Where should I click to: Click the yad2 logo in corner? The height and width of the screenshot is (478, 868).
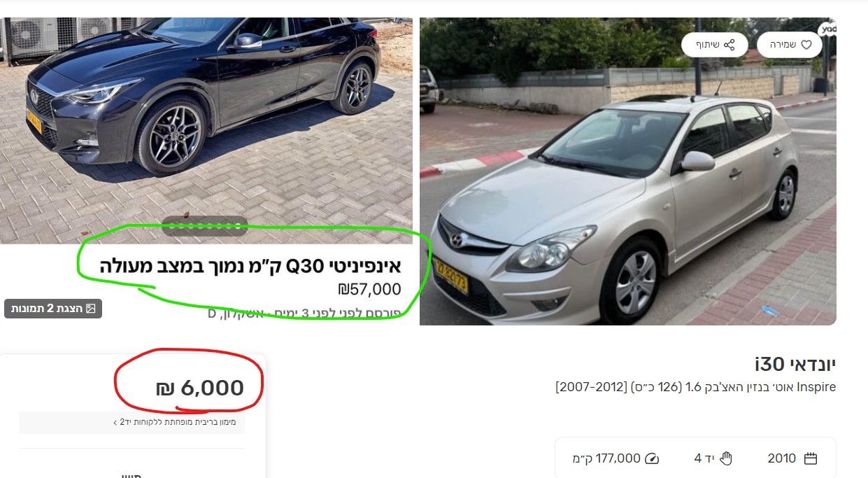tap(828, 29)
